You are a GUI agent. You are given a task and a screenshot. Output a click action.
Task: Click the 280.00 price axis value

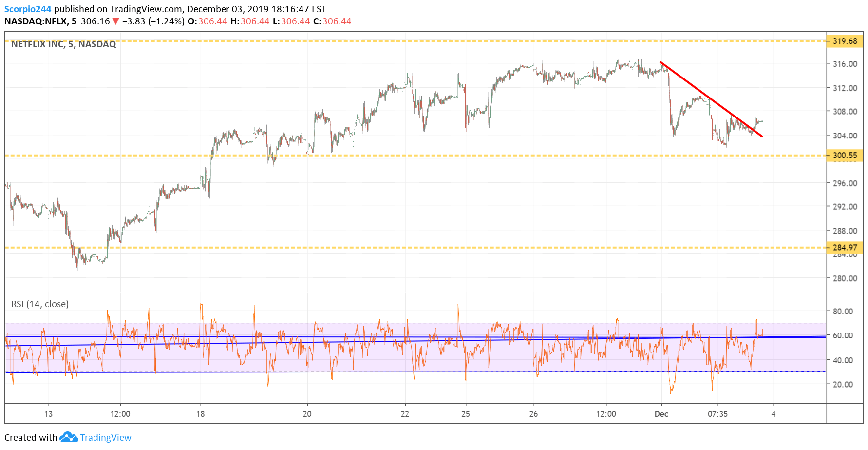[x=845, y=278]
